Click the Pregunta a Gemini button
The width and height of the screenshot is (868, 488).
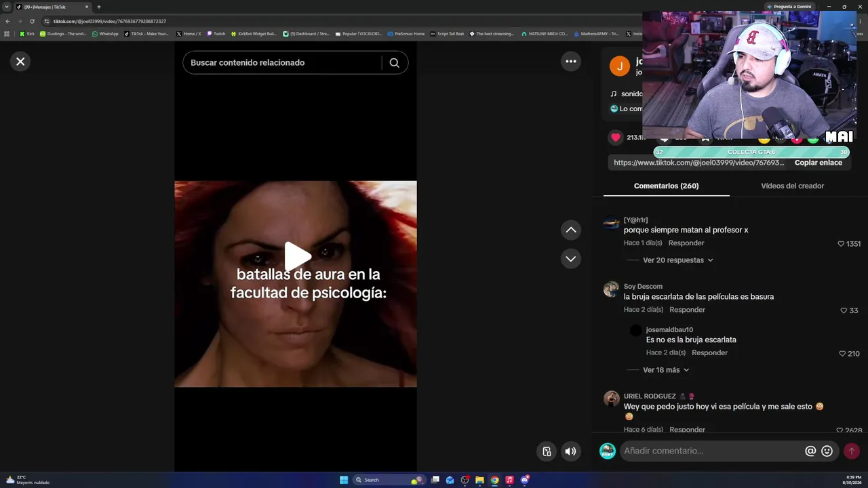(x=789, y=7)
